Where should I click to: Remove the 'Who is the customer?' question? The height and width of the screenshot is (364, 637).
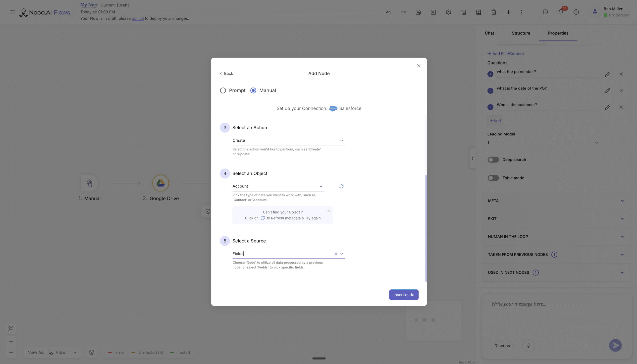tap(621, 107)
